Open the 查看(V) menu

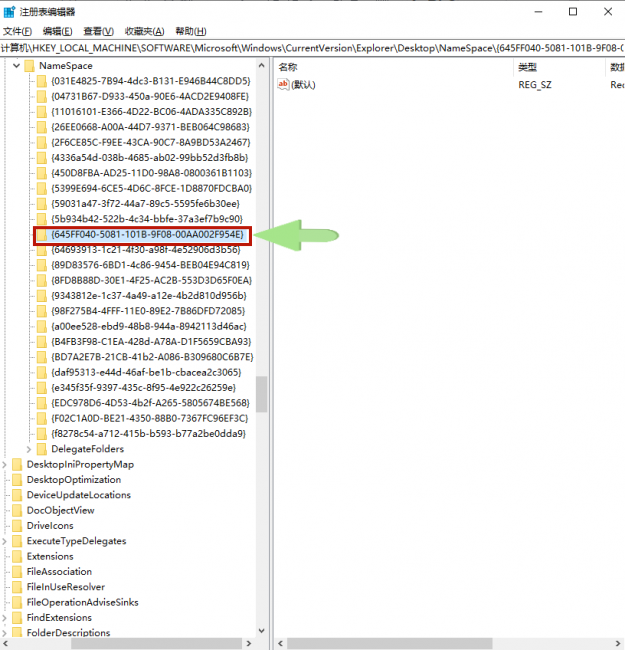point(98,31)
